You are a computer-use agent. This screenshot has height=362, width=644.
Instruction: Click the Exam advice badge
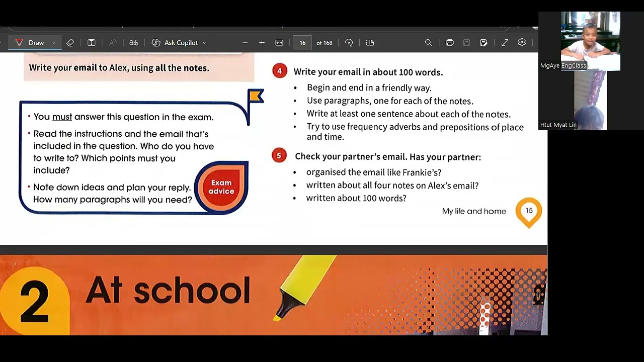click(221, 187)
